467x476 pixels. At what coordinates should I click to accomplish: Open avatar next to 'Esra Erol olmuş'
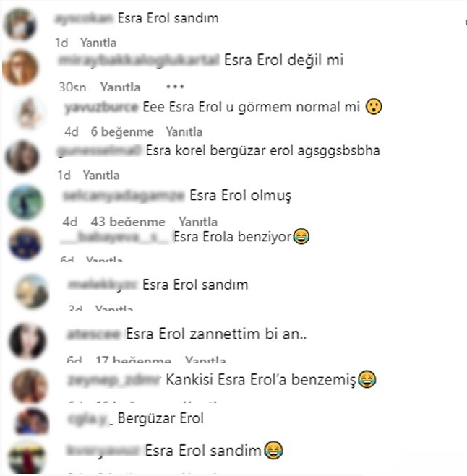pyautogui.click(x=25, y=202)
